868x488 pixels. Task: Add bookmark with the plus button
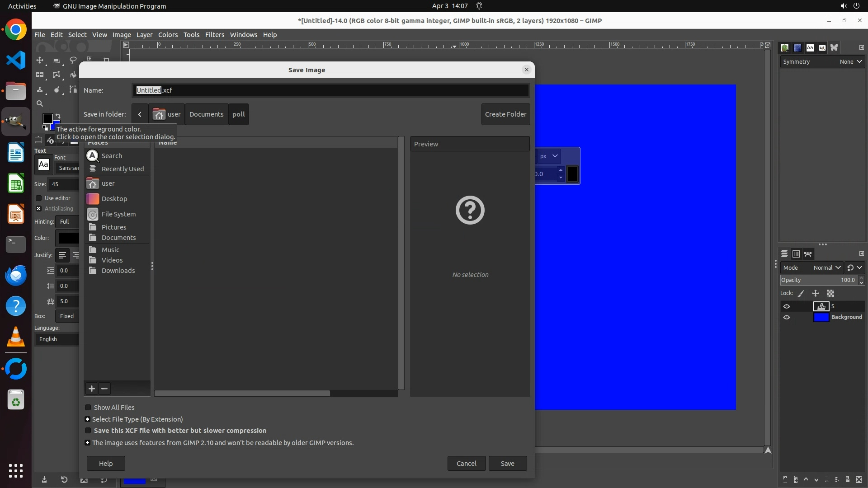pyautogui.click(x=92, y=389)
